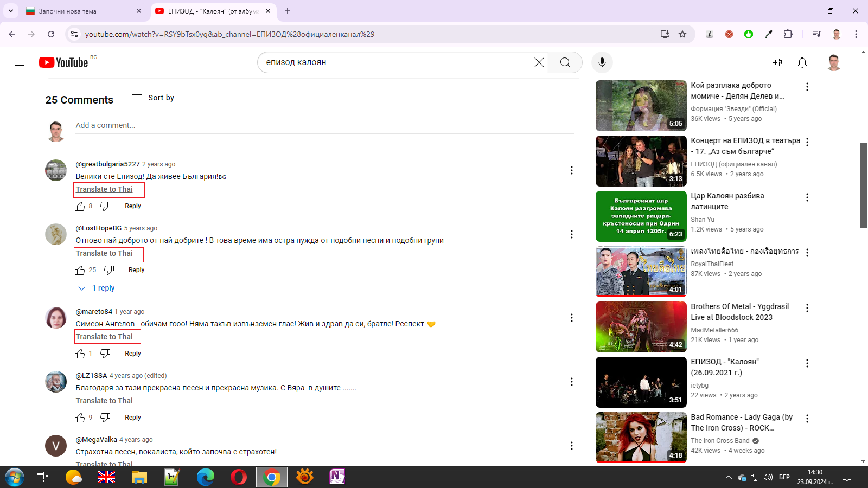Translate @greatbulgaria5227 comment to Thai
The height and width of the screenshot is (488, 868).
104,189
